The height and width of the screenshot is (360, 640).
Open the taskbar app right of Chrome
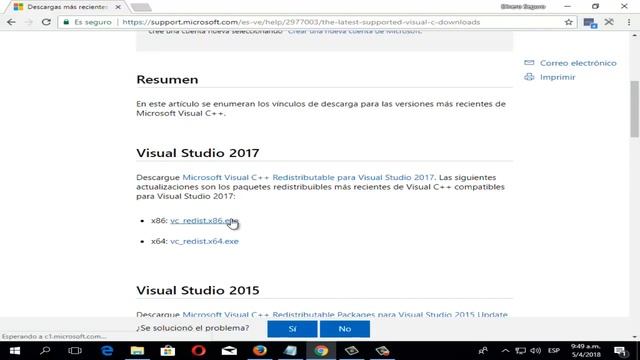pos(351,351)
